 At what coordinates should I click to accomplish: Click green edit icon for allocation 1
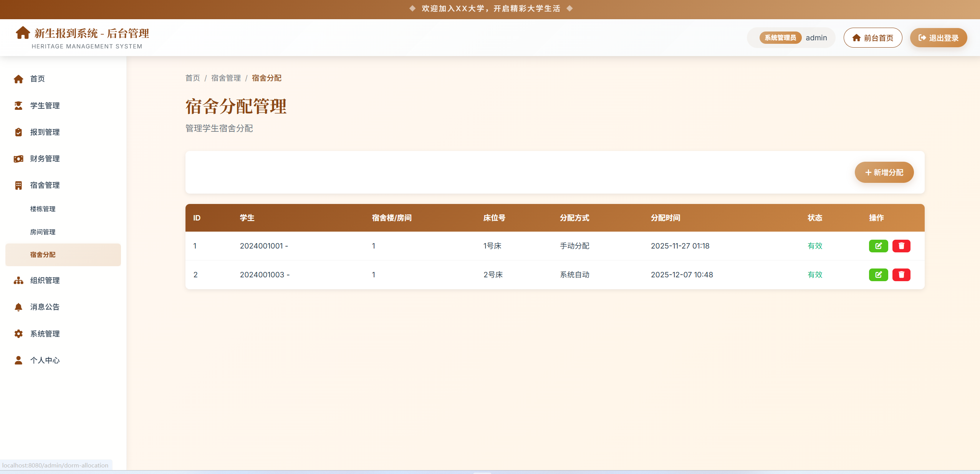[x=878, y=246]
